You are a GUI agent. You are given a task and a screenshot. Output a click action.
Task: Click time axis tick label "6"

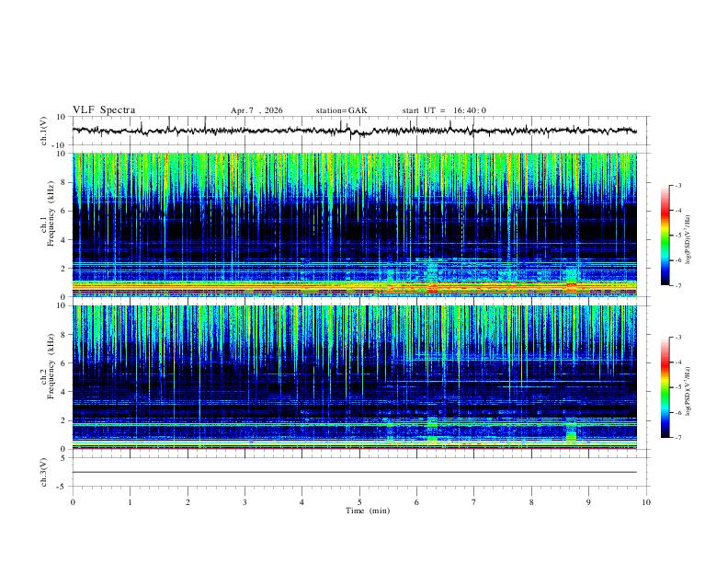pyautogui.click(x=416, y=502)
